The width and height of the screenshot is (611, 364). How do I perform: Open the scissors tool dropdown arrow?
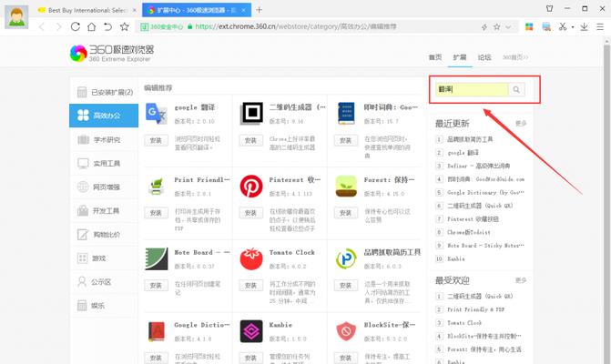click(x=573, y=27)
